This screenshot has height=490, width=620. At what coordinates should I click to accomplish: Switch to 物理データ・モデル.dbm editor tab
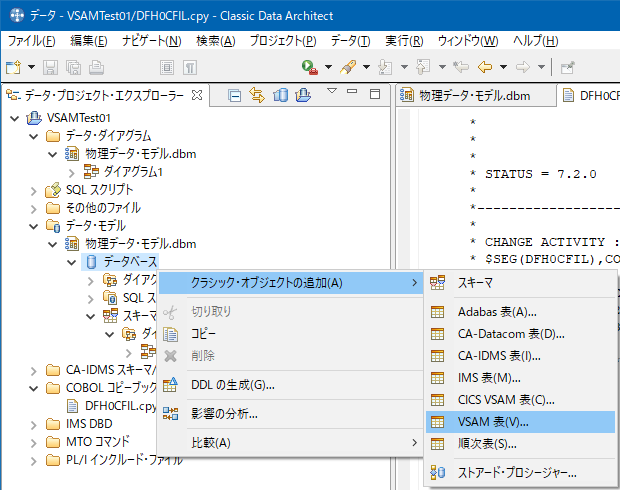pos(474,96)
